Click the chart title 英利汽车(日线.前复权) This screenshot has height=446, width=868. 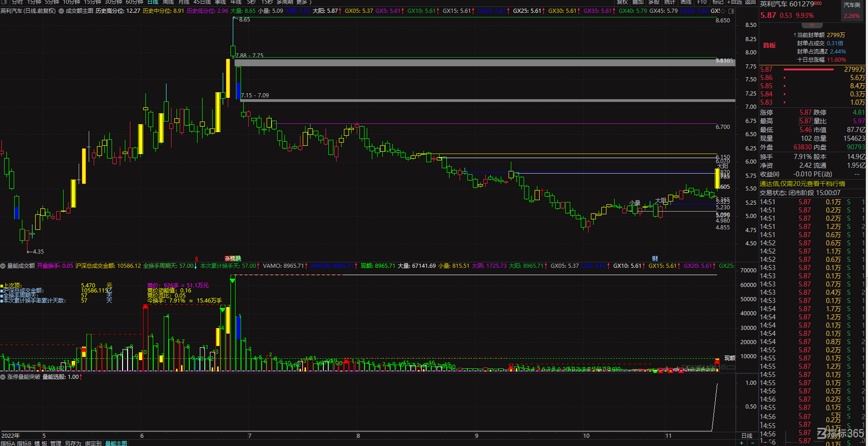pos(28,11)
